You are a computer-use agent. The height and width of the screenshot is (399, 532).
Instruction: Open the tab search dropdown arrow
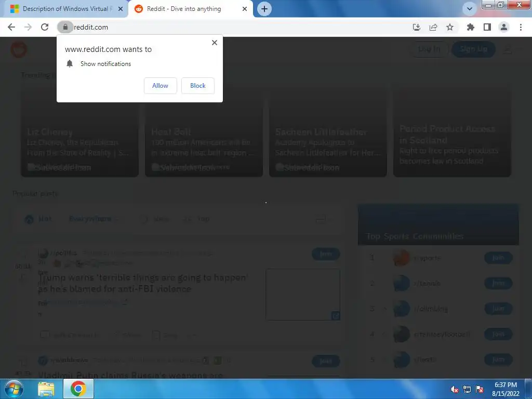point(470,9)
